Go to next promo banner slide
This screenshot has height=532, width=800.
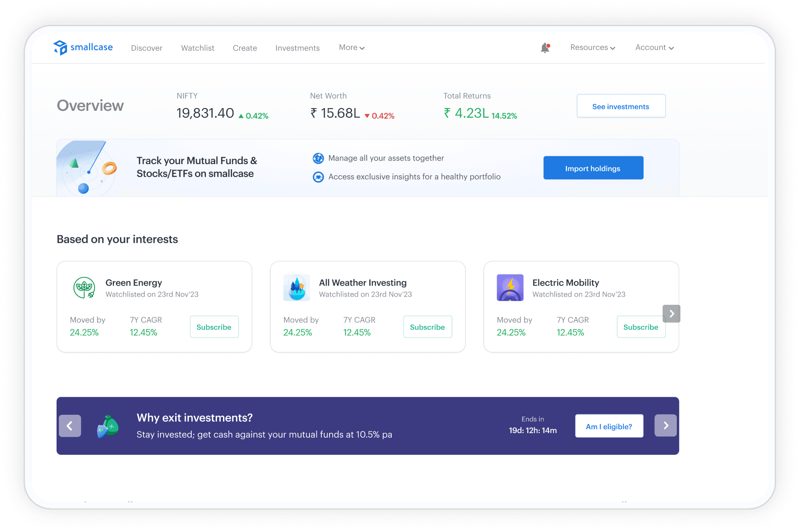666,426
